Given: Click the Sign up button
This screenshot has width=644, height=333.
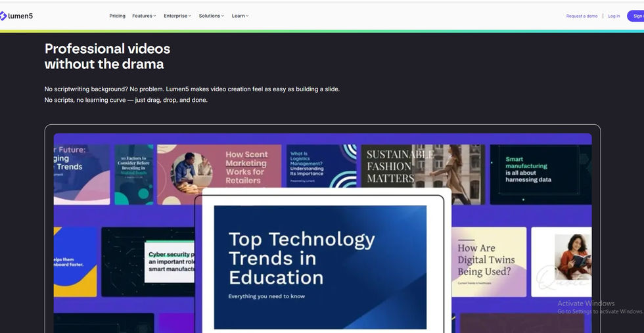Looking at the screenshot, I should pyautogui.click(x=636, y=16).
